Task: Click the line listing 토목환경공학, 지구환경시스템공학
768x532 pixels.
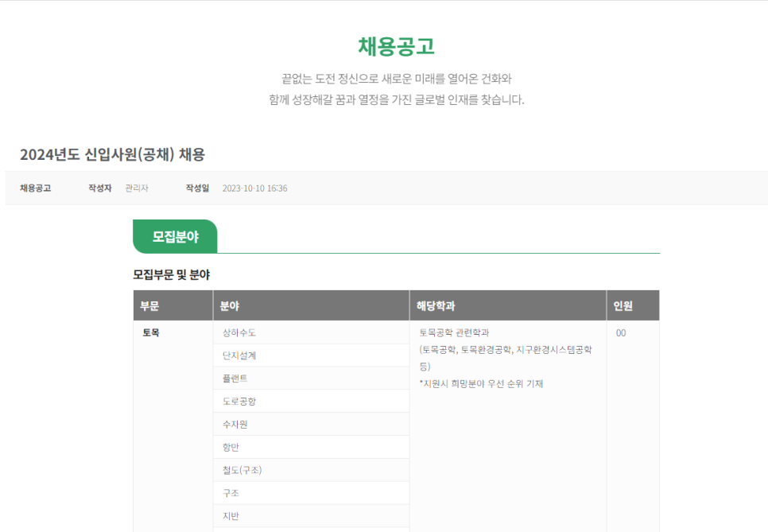Action: coord(506,350)
